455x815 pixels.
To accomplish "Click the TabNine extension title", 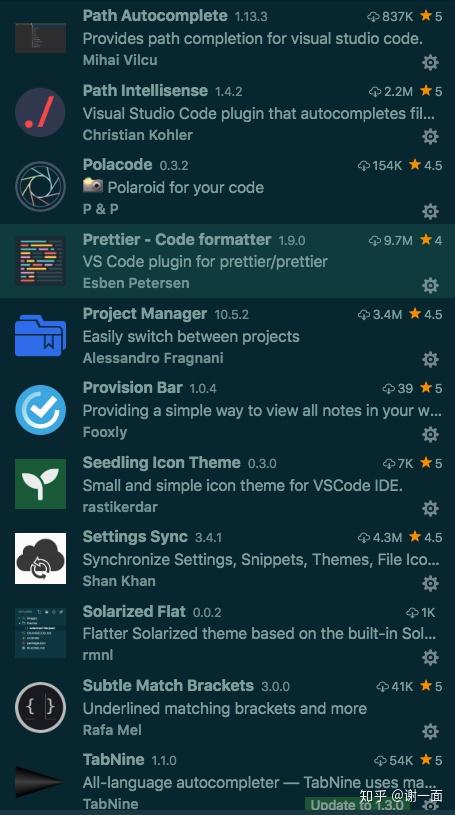I will (113, 759).
